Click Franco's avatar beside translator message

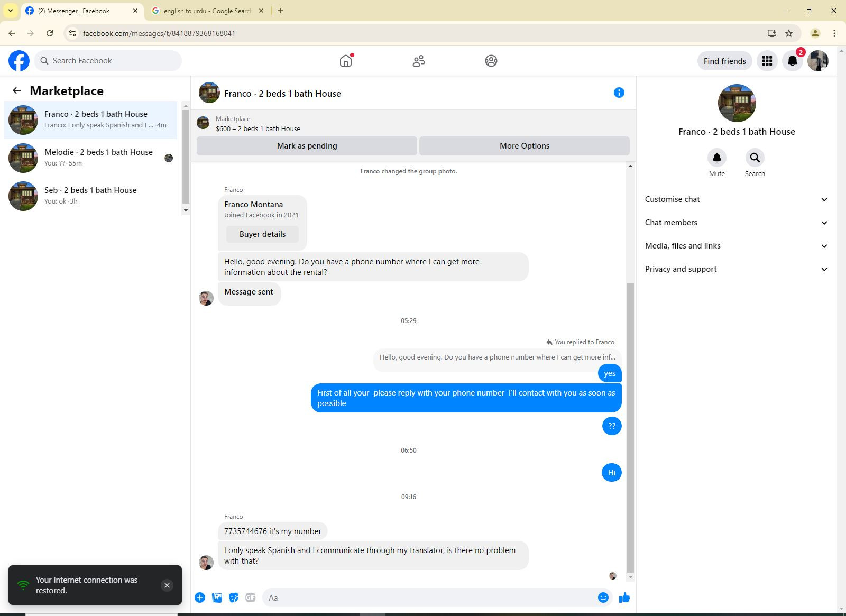[206, 563]
